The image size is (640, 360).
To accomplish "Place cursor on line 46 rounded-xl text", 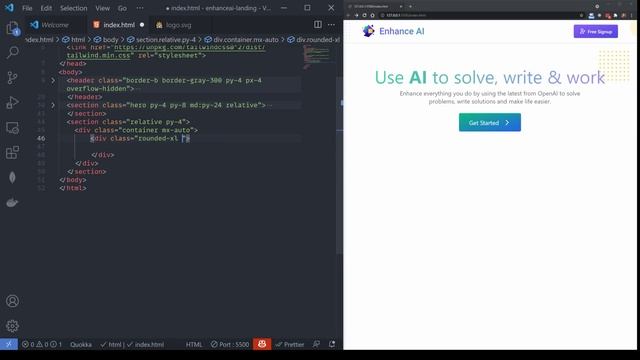I will click(158, 138).
